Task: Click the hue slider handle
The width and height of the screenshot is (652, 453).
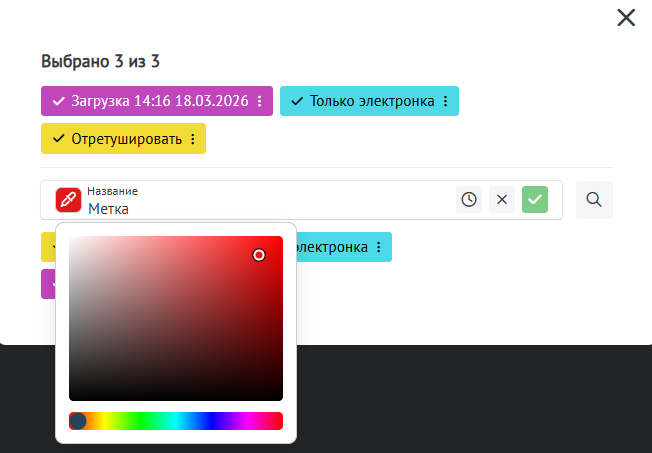Action: [x=78, y=421]
